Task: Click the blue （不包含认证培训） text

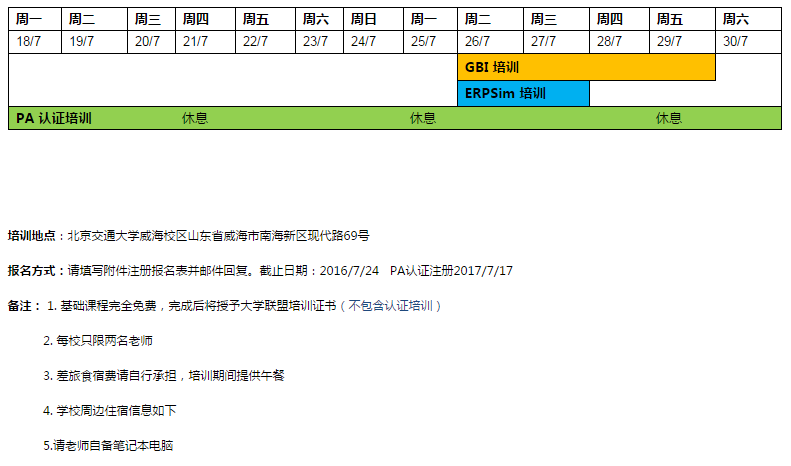Action: pyautogui.click(x=390, y=306)
